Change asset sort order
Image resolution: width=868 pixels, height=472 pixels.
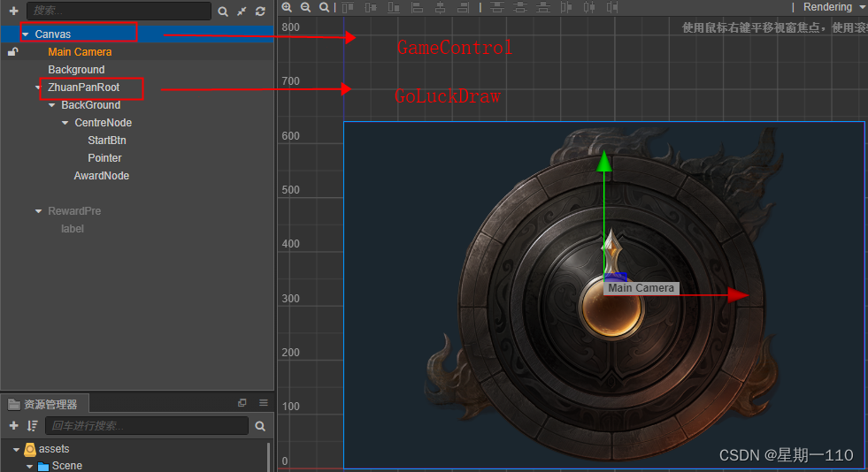click(33, 425)
